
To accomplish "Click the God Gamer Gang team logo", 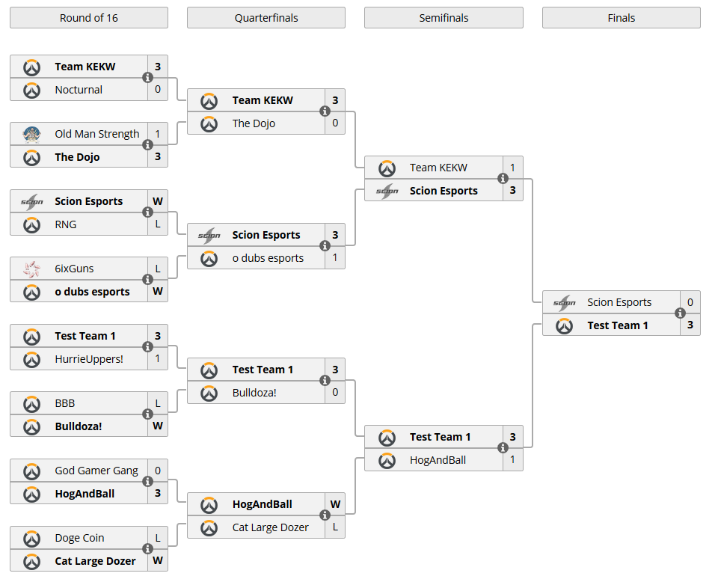I will point(30,471).
